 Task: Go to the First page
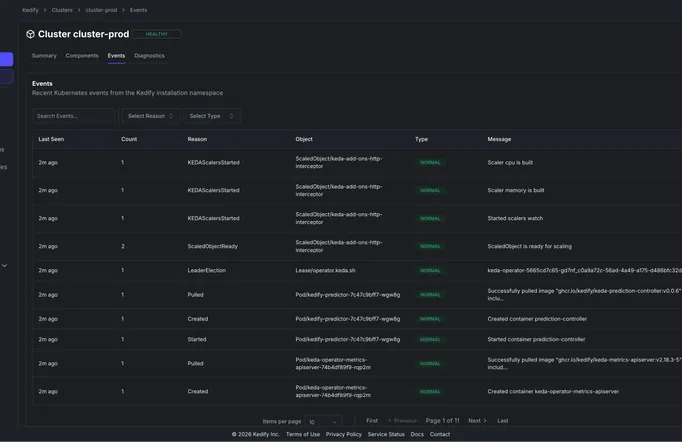372,421
